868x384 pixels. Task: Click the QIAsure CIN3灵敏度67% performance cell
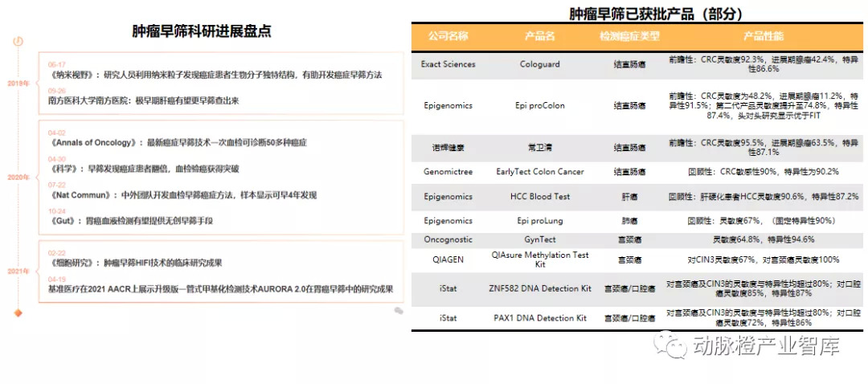(764, 259)
